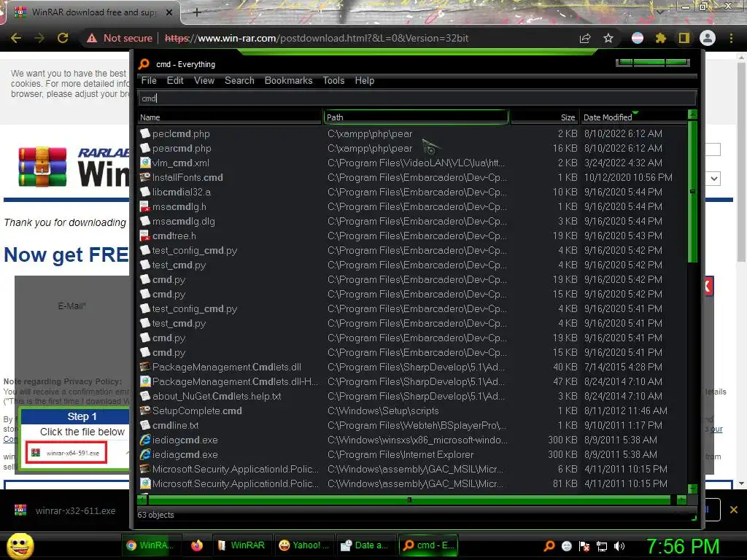Image resolution: width=747 pixels, height=560 pixels.
Task: Switch to WinRAR taskbar button
Action: pos(241,545)
